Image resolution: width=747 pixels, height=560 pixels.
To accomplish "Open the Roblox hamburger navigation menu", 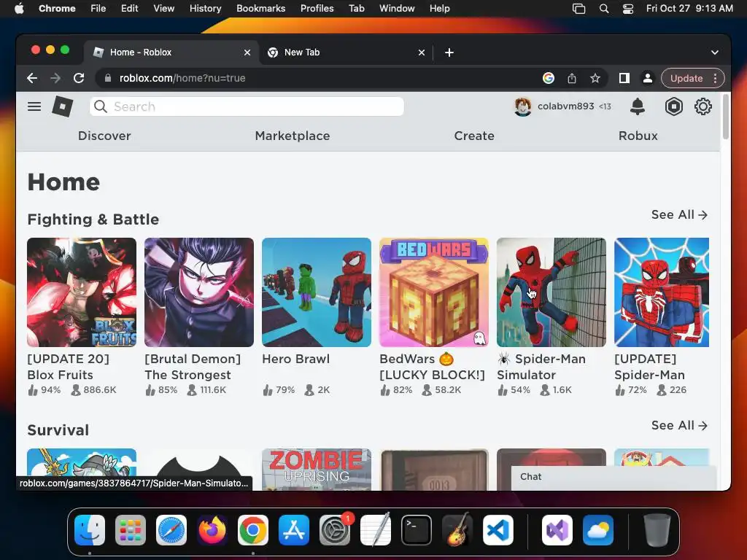I will pyautogui.click(x=34, y=106).
